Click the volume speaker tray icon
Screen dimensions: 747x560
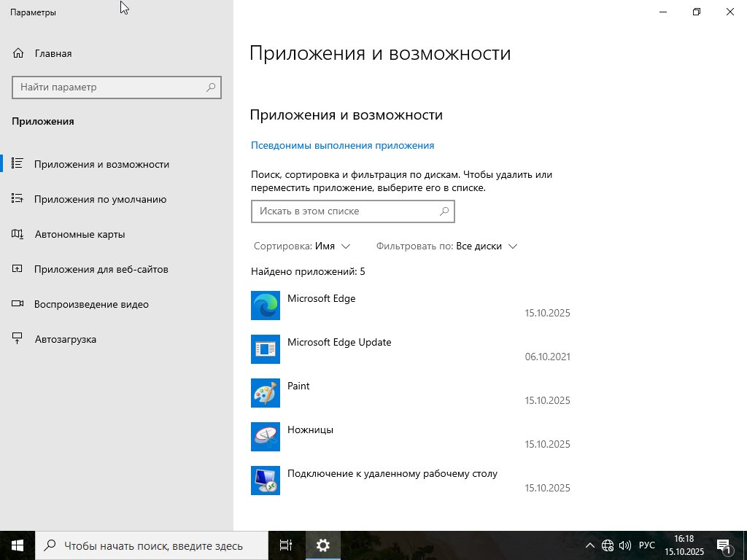625,545
